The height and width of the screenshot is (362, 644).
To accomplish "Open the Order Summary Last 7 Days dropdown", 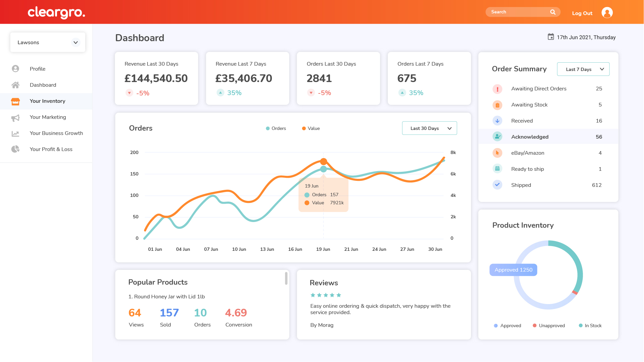I will (x=583, y=69).
